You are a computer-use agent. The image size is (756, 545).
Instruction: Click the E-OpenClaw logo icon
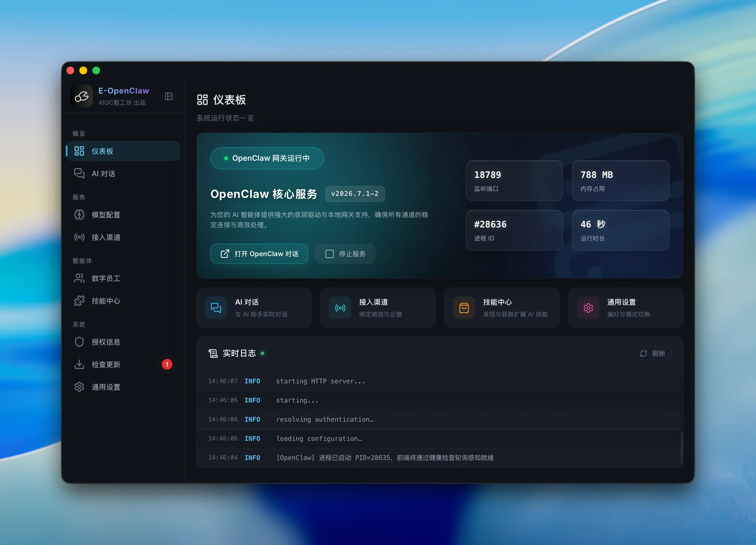pyautogui.click(x=82, y=96)
